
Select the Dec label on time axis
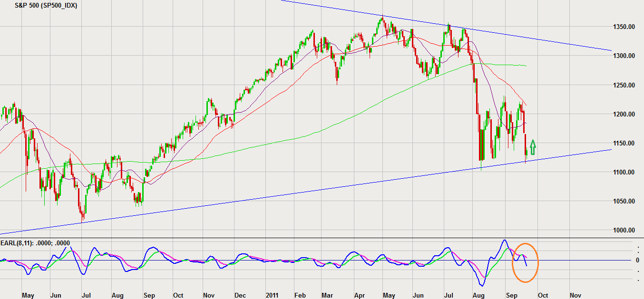click(x=239, y=295)
